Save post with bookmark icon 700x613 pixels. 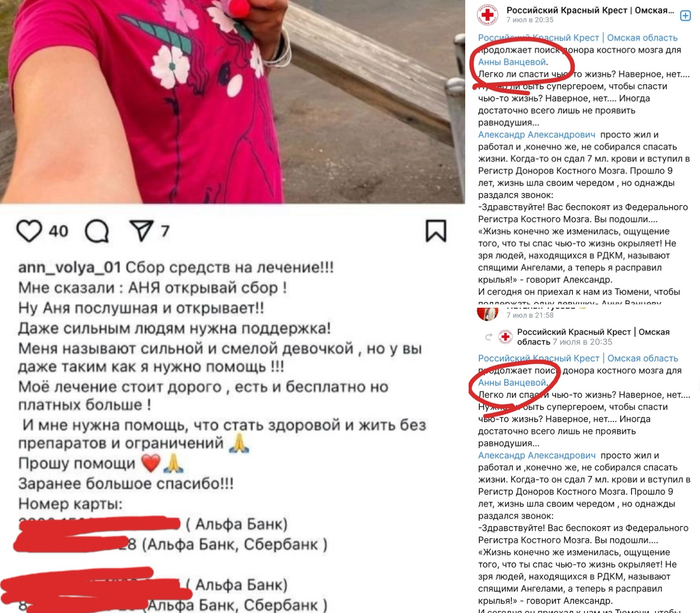pyautogui.click(x=436, y=231)
